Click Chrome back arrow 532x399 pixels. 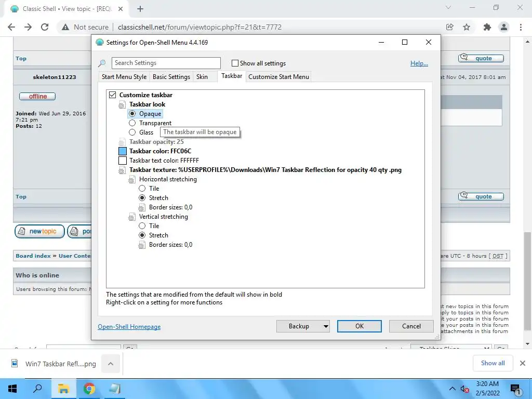click(x=11, y=27)
